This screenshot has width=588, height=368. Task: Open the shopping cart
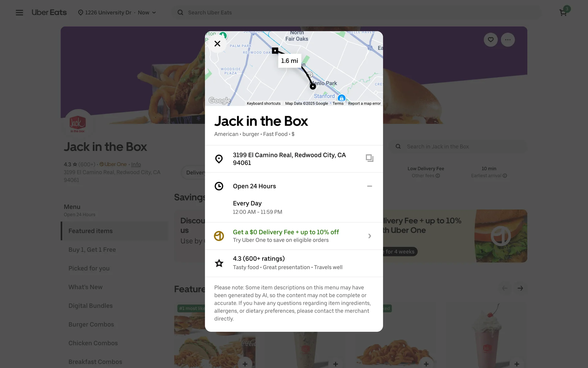pyautogui.click(x=563, y=13)
